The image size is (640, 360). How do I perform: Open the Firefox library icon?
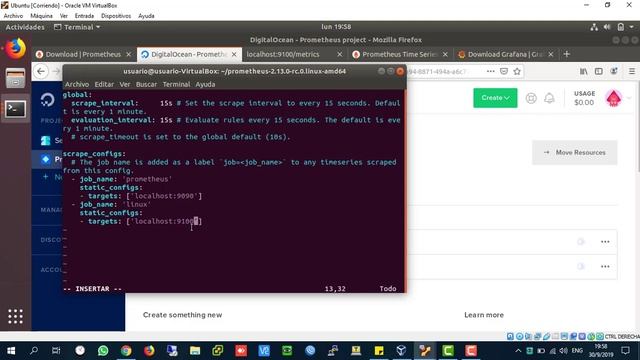coord(584,71)
